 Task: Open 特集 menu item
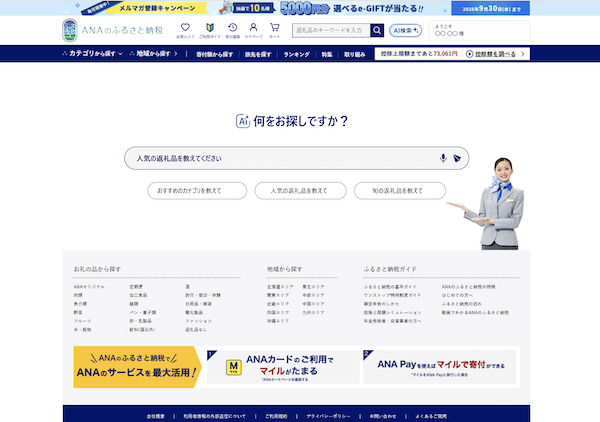pyautogui.click(x=327, y=54)
